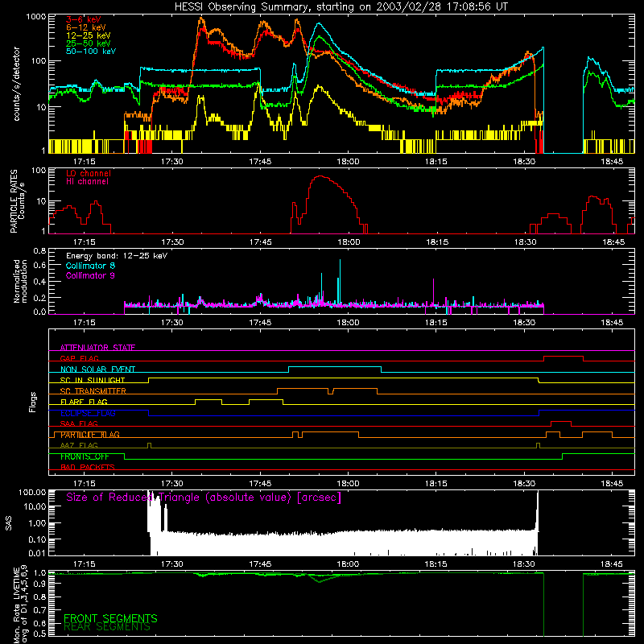Click the HESSI Observing Summary title text
The width and height of the screenshot is (644, 644).
[341, 7]
